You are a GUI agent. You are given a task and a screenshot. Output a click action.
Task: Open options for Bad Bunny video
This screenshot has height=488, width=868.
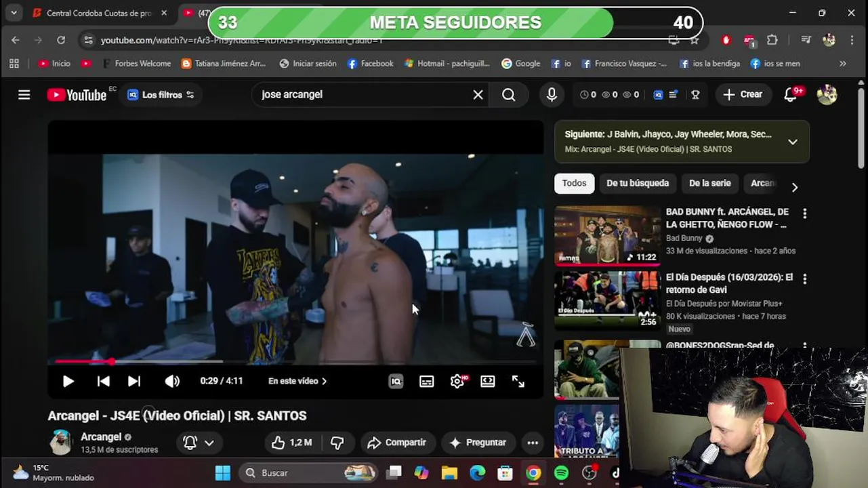pos(804,213)
